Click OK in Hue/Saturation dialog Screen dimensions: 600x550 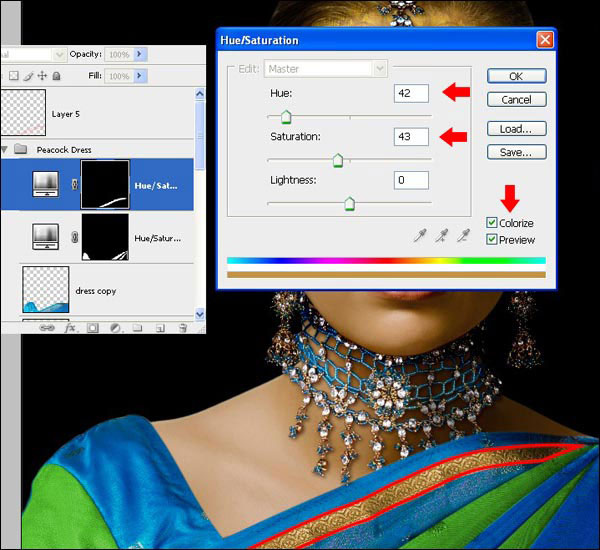[x=516, y=76]
